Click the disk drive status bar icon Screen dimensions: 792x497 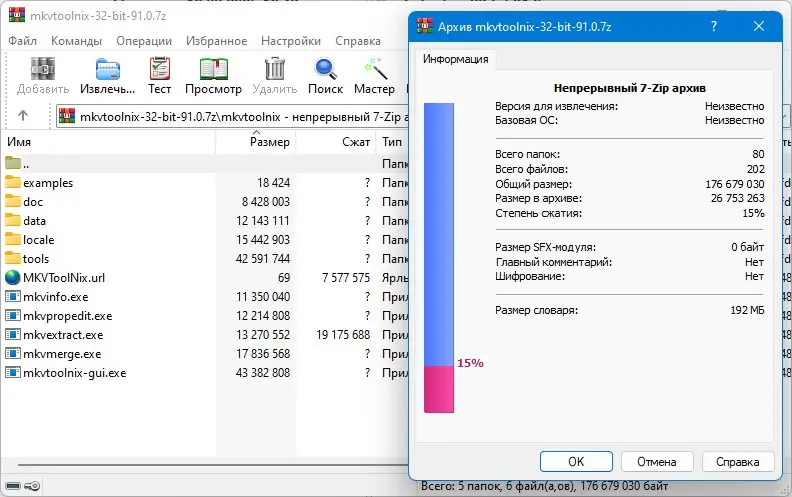[13, 486]
